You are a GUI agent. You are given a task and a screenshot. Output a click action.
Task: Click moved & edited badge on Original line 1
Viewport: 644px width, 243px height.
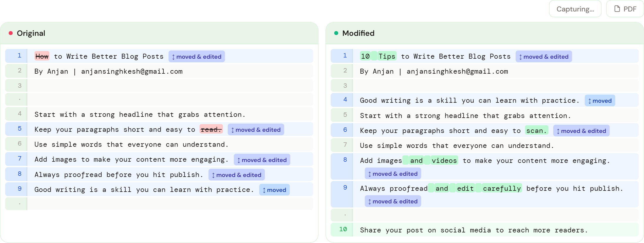pyautogui.click(x=197, y=57)
